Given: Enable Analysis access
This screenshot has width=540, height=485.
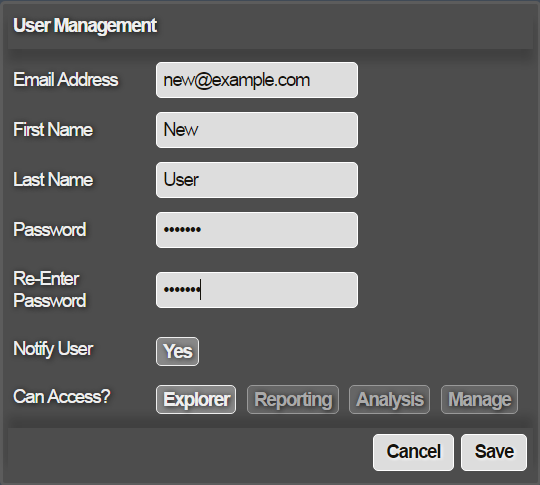Looking at the screenshot, I should point(390,400).
